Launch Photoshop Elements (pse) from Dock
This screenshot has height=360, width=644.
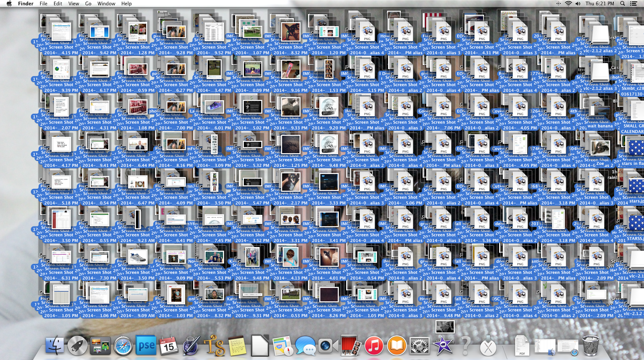[x=146, y=346]
